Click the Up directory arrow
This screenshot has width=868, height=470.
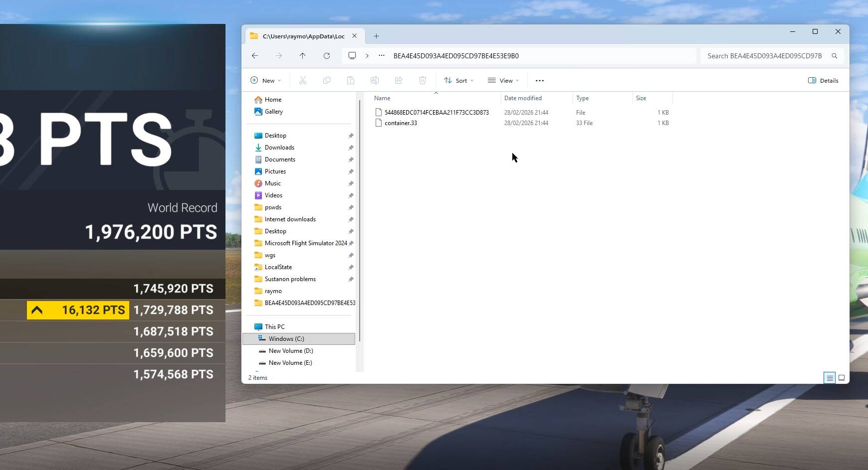click(302, 56)
